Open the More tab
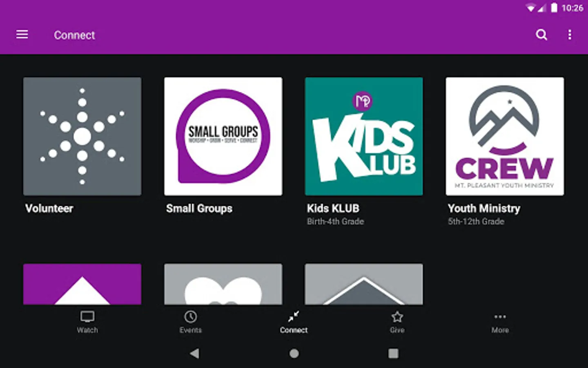588x368 pixels. point(500,323)
